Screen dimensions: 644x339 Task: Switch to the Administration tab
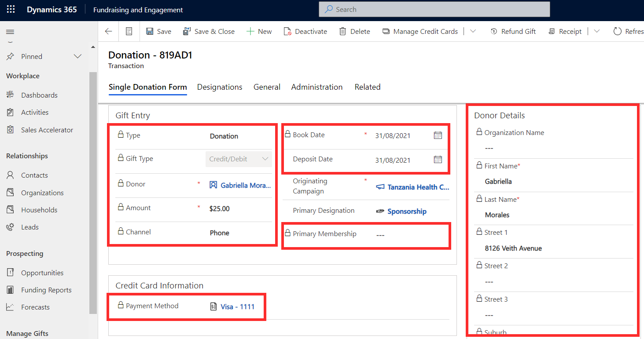click(317, 87)
